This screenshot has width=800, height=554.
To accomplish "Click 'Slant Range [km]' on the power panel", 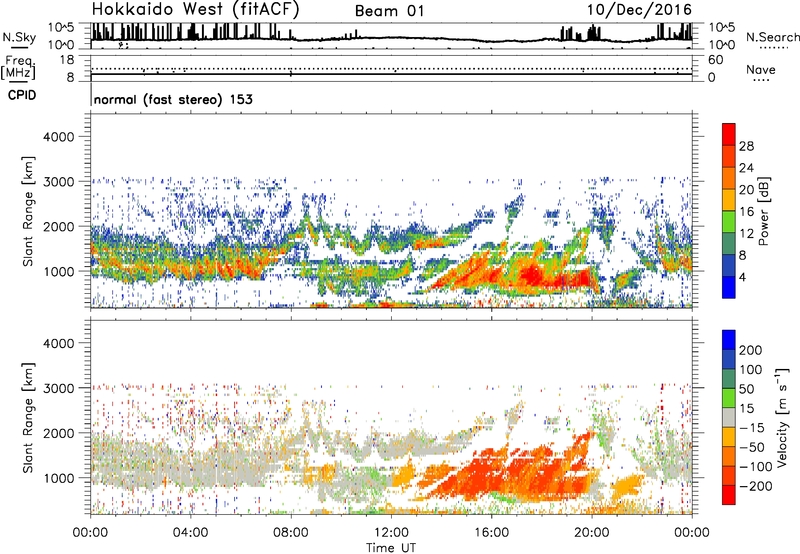I will point(28,211).
